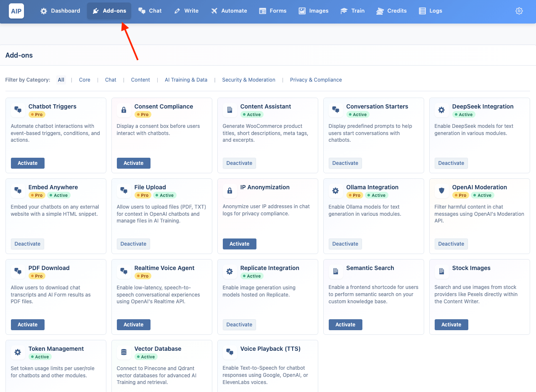The image size is (536, 392).
Task: Click the Conversation Starters chat icon
Action: [335, 110]
